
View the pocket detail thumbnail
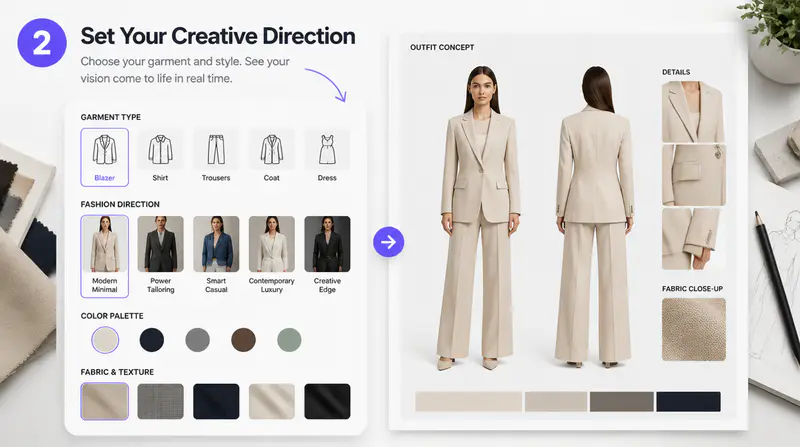[693, 175]
